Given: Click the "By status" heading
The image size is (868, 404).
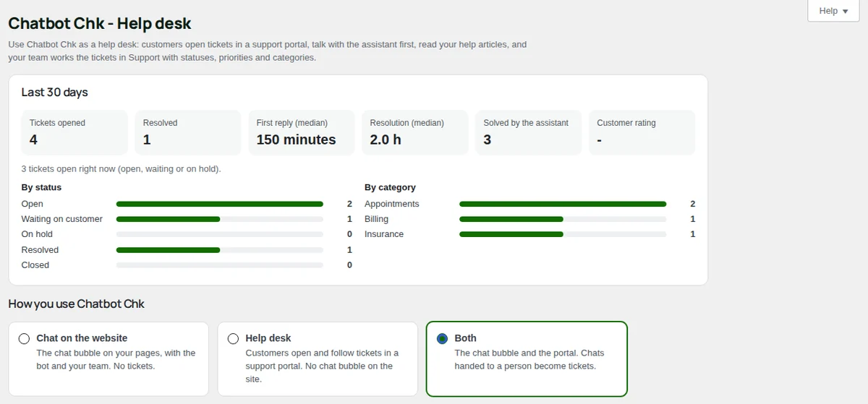Looking at the screenshot, I should click(41, 187).
